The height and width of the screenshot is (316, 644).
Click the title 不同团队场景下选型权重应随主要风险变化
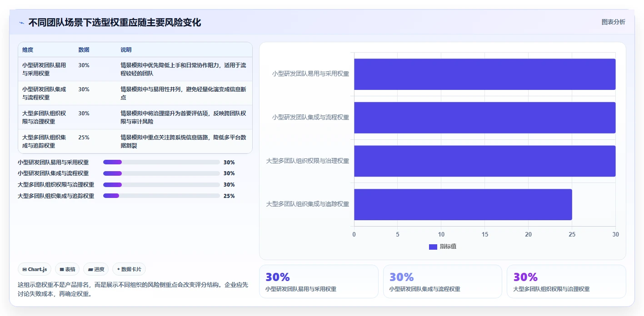pyautogui.click(x=115, y=23)
